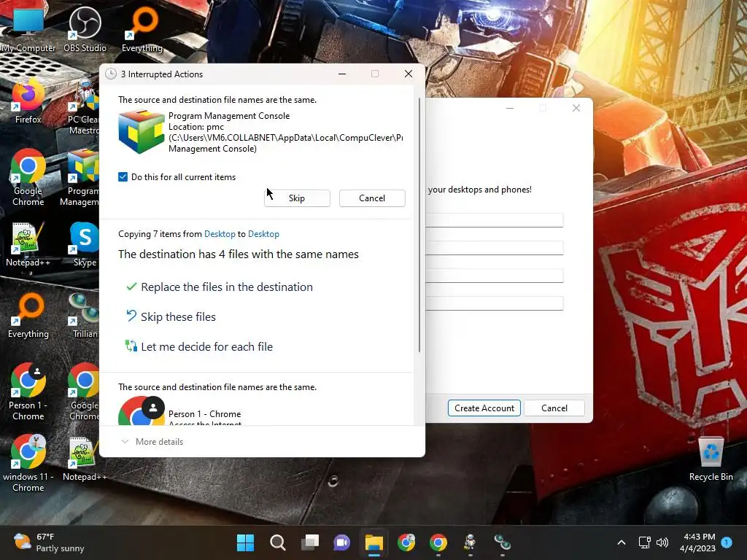This screenshot has width=747, height=560.
Task: Click Skip in the Interrupted Actions dialog
Action: point(297,198)
